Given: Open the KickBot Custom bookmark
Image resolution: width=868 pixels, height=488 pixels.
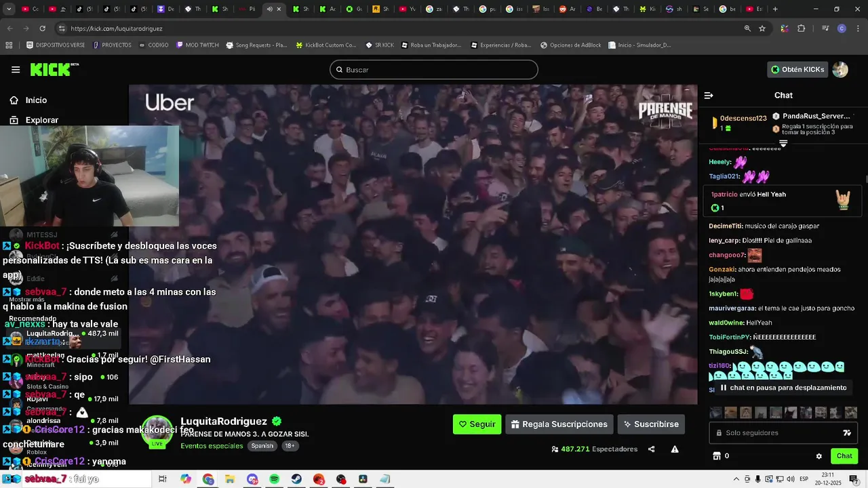Looking at the screenshot, I should (x=325, y=45).
